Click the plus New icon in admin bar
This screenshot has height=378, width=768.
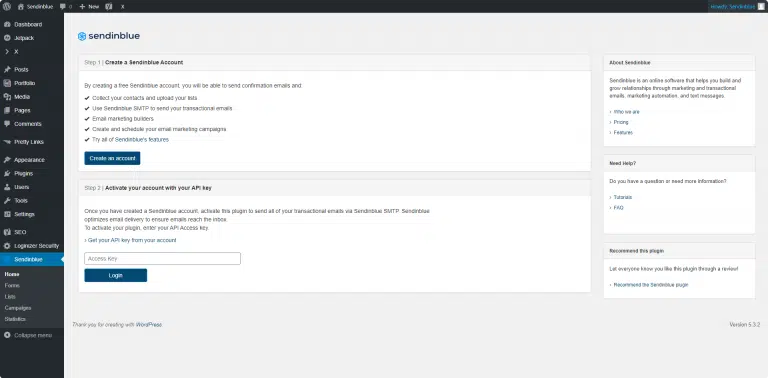pyautogui.click(x=82, y=7)
